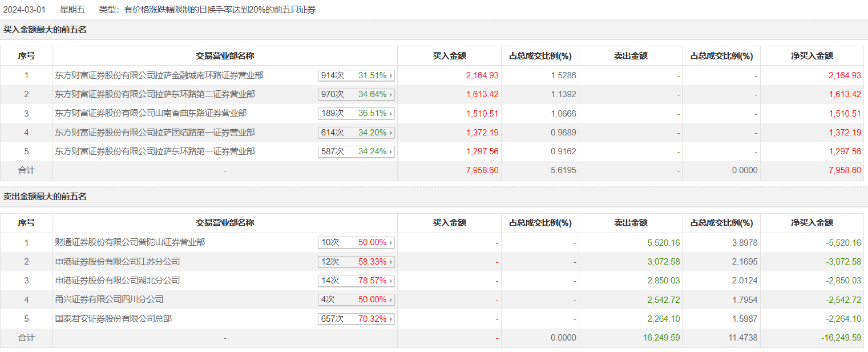868x352 pixels.
Task: Open 东方财富证券拉萨东环路第二证券营业部 link
Action: (155, 94)
